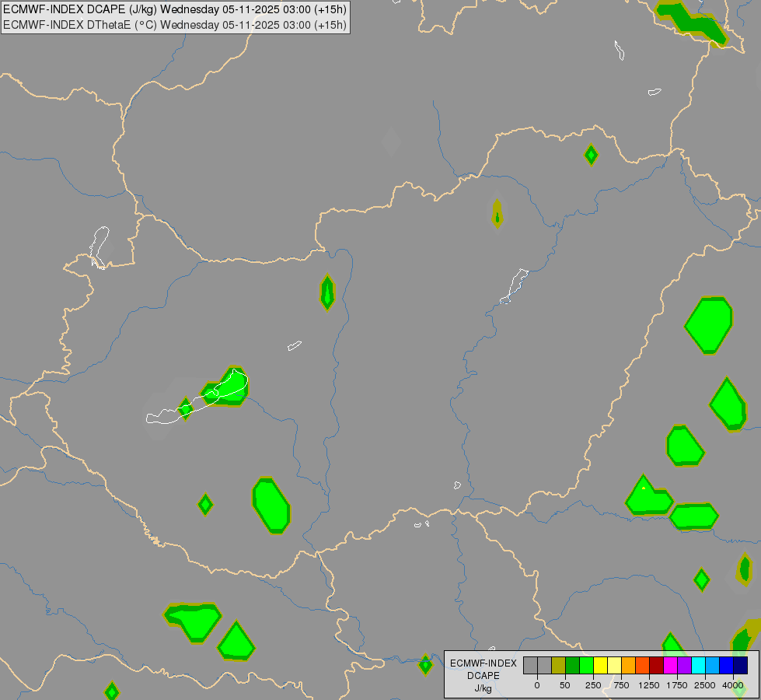The height and width of the screenshot is (700, 761).
Task: Click the dark red legend swatch
Action: coord(657,665)
